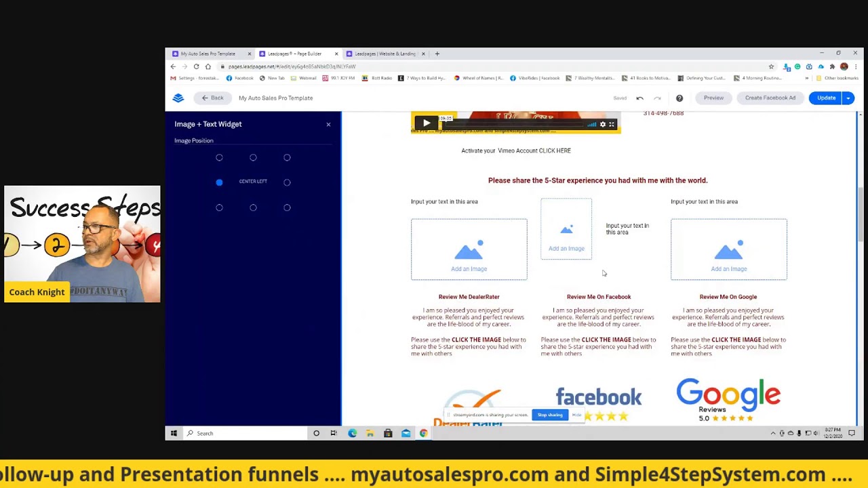
Task: Select top-center image position
Action: (253, 157)
